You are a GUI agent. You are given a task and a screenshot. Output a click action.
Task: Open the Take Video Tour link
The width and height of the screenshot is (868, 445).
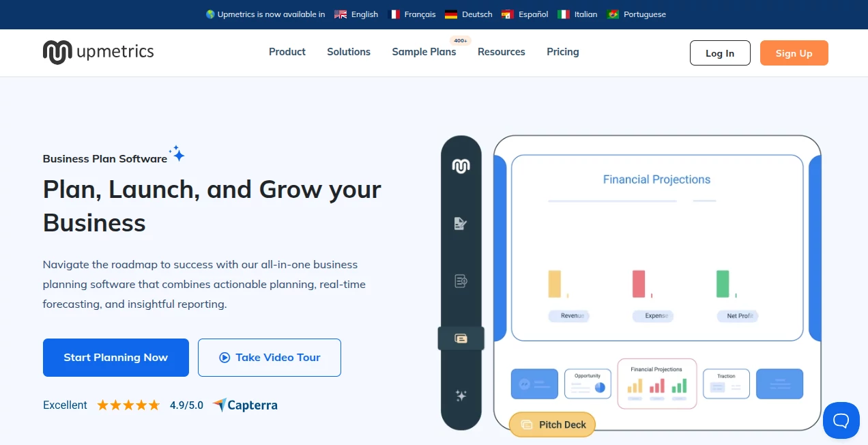[269, 357]
